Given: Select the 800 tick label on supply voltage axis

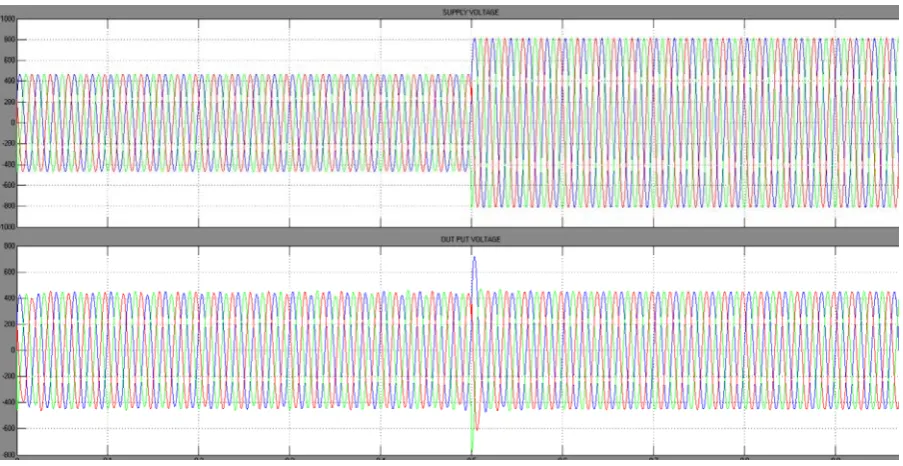Looking at the screenshot, I should 9,40.
